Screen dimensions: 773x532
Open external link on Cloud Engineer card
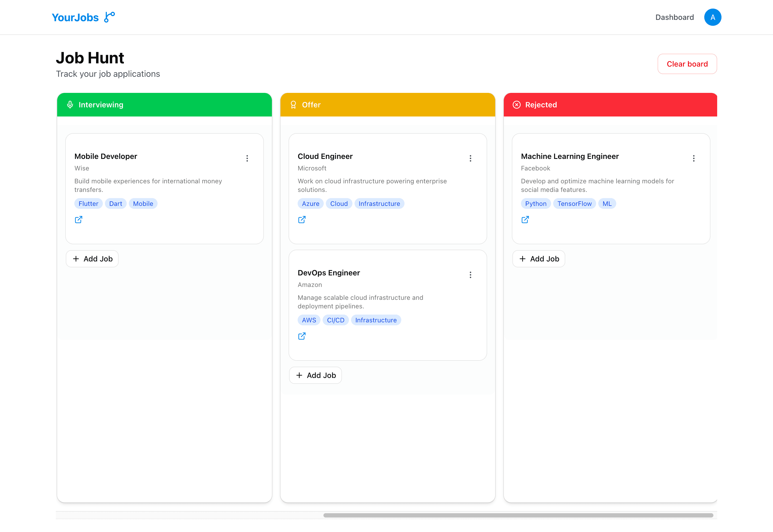(302, 219)
